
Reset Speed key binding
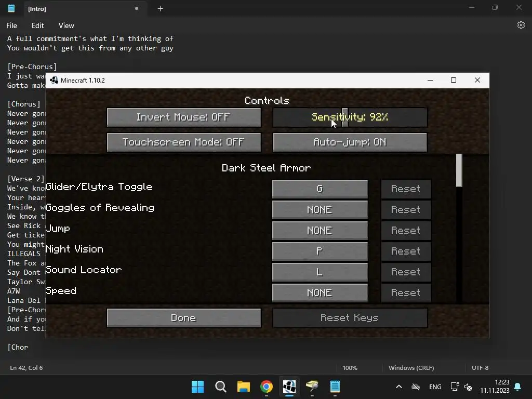[x=406, y=292]
